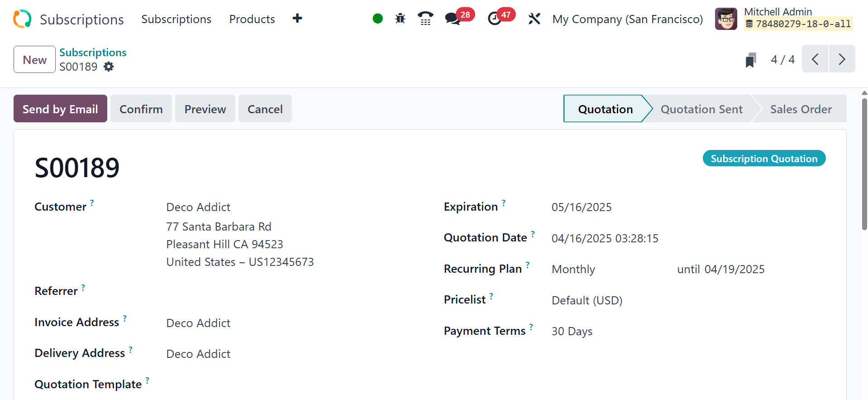The width and height of the screenshot is (868, 400).
Task: Open the Subscriptions top menu
Action: click(x=176, y=19)
